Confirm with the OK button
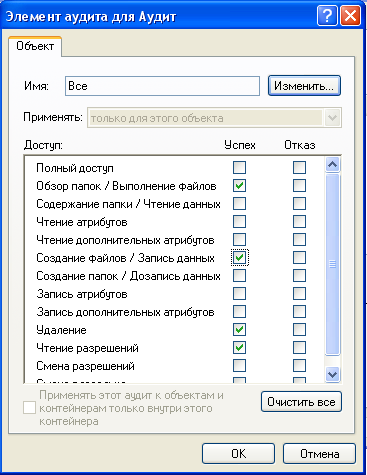 pos(238,454)
